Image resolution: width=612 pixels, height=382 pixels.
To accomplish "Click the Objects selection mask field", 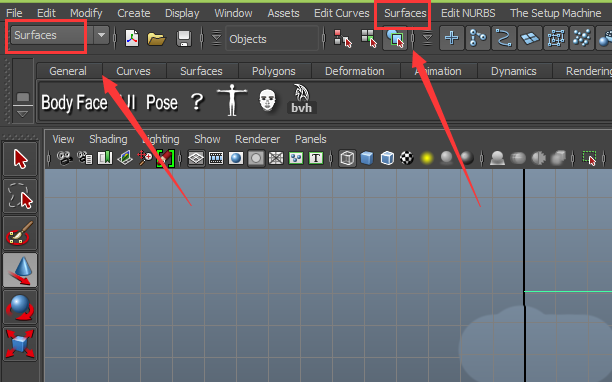I will [x=272, y=39].
